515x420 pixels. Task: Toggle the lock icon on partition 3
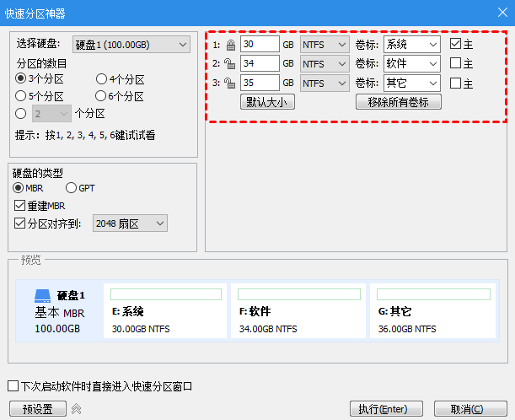(230, 83)
